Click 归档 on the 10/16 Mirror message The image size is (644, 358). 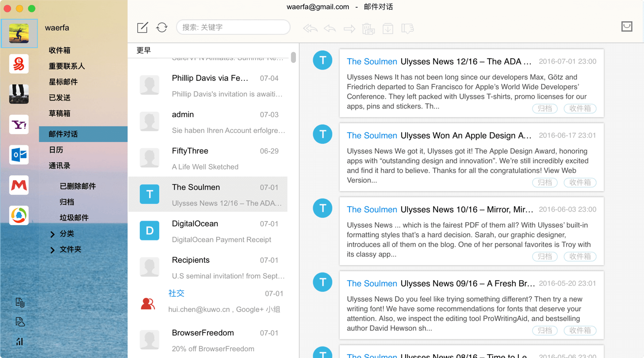[x=545, y=256]
